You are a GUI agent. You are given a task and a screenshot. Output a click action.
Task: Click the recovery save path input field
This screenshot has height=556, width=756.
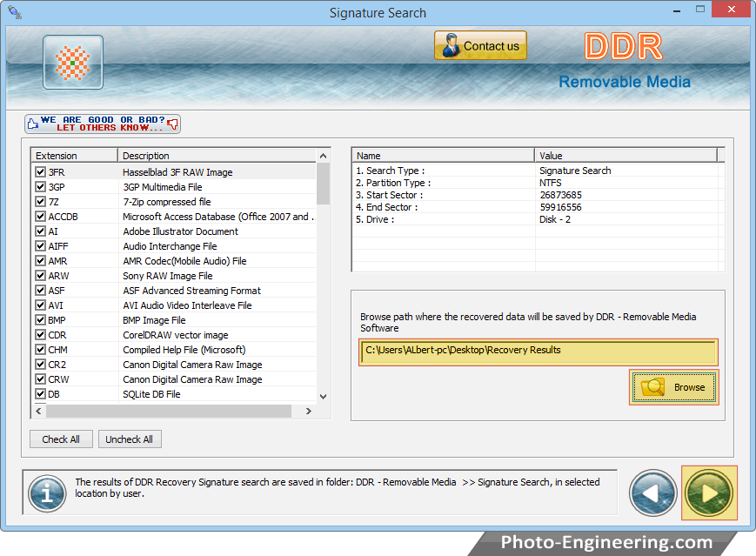[x=538, y=352]
